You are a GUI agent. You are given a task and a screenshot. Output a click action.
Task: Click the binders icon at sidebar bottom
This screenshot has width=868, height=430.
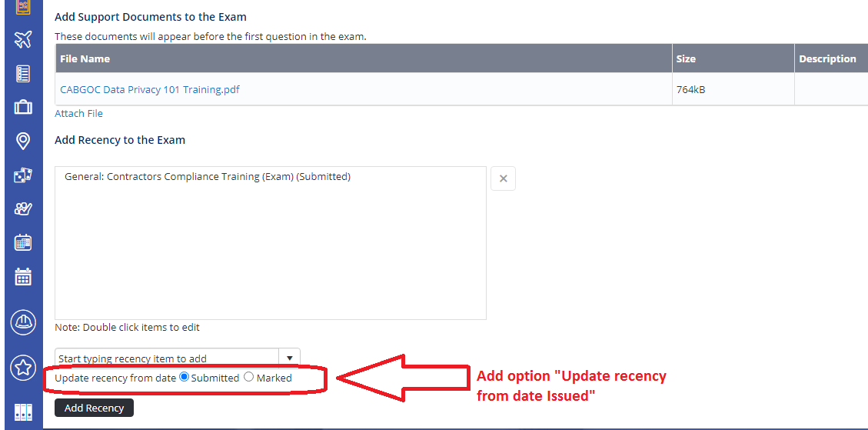click(x=23, y=412)
